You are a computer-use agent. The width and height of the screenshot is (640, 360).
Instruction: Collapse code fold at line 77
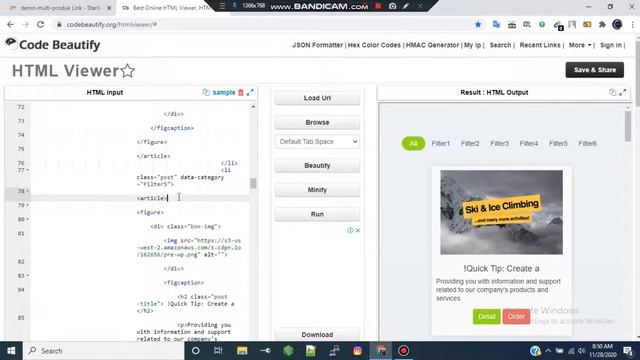pyautogui.click(x=27, y=170)
